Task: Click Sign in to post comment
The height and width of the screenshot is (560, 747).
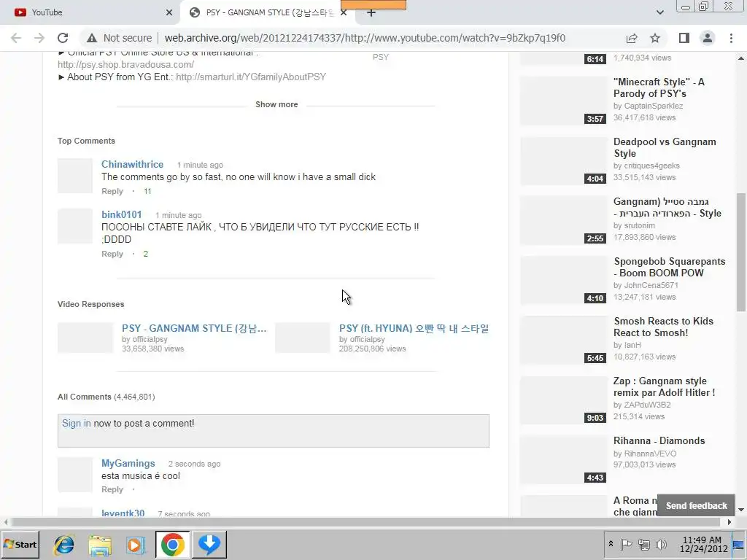Action: [76, 424]
